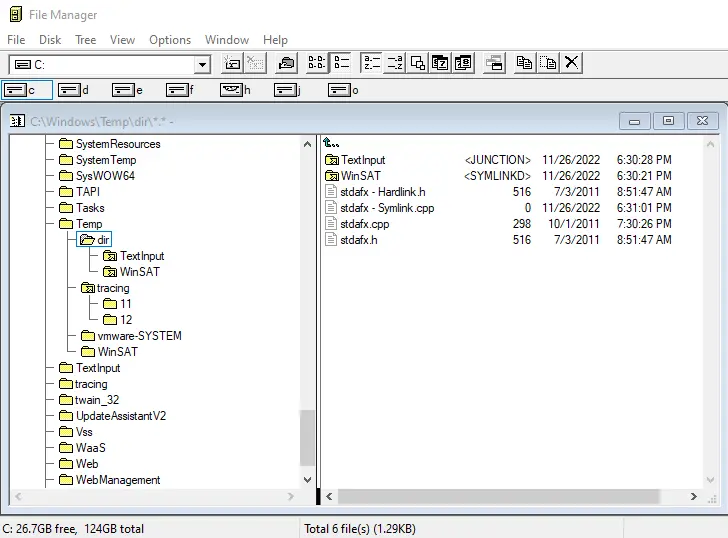Open the C: drive dropdown list
Viewport: 728px width, 538px height.
(x=202, y=65)
